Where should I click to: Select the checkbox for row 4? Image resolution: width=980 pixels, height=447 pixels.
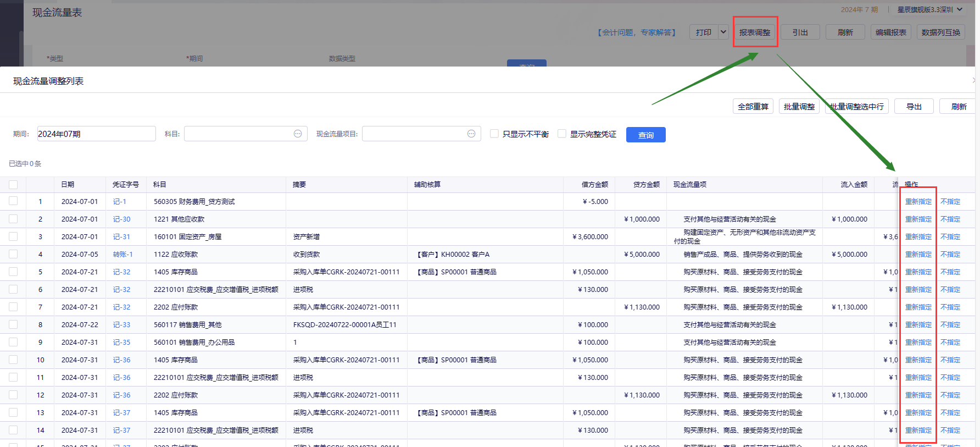click(13, 254)
